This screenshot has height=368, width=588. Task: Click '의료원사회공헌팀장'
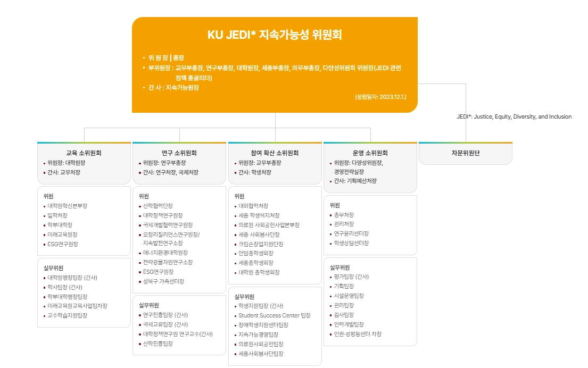click(261, 344)
